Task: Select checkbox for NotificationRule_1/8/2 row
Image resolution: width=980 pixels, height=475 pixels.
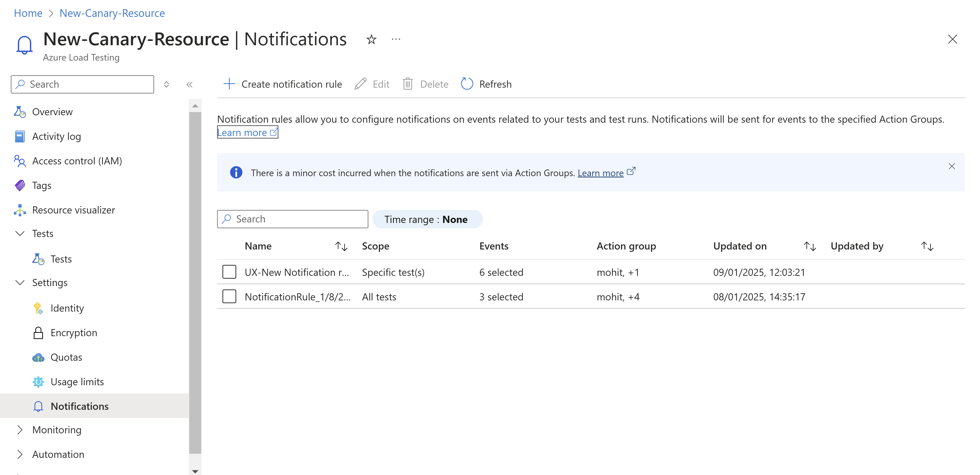Action: tap(229, 296)
